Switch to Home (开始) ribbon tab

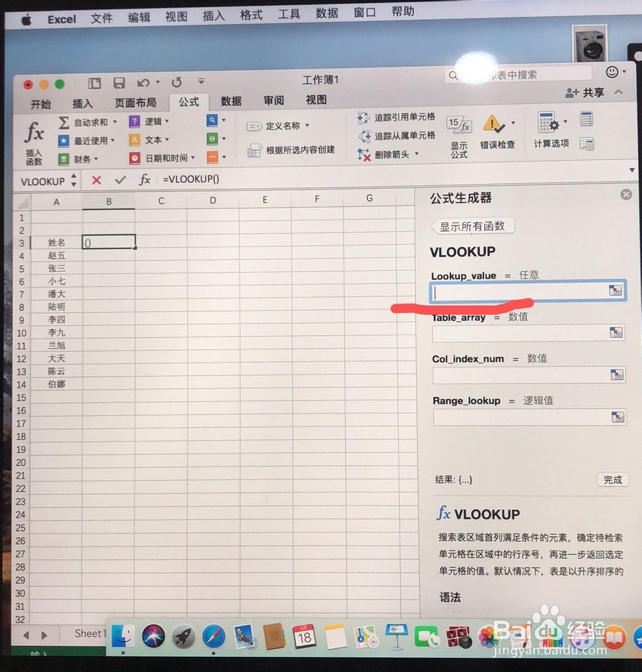(x=40, y=104)
